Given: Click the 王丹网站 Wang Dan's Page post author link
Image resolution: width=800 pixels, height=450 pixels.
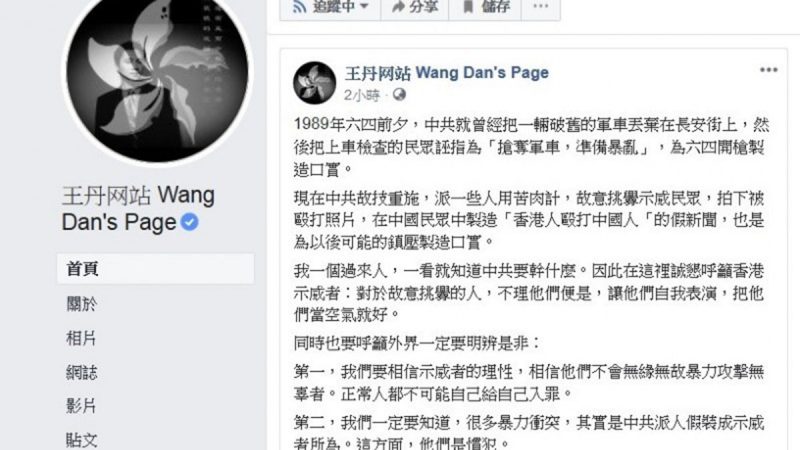Looking at the screenshot, I should [x=446, y=73].
